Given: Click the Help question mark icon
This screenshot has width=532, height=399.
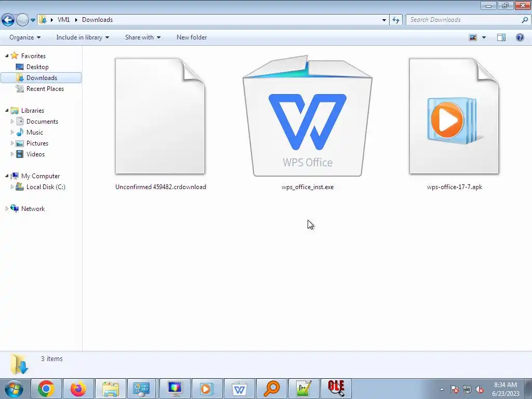Looking at the screenshot, I should coord(520,37).
